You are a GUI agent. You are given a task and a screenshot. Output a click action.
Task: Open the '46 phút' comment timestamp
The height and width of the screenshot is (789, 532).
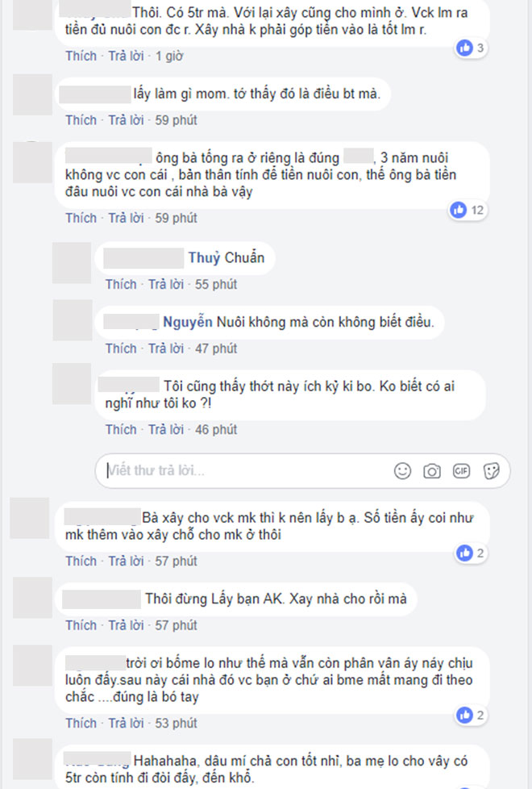point(216,429)
